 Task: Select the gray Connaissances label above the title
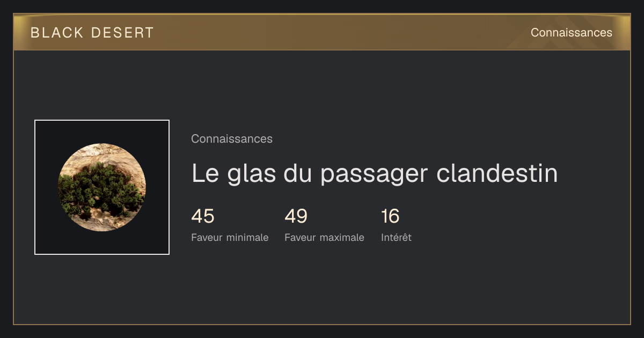232,138
